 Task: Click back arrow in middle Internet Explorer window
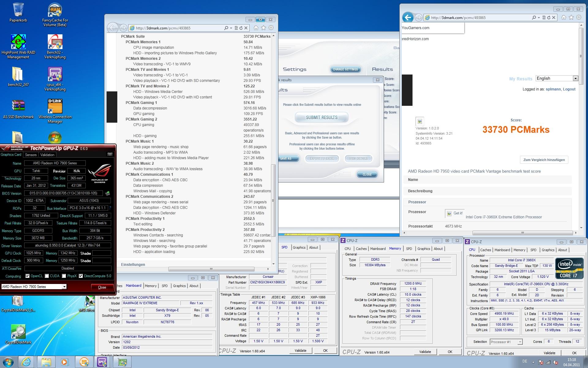(112, 28)
